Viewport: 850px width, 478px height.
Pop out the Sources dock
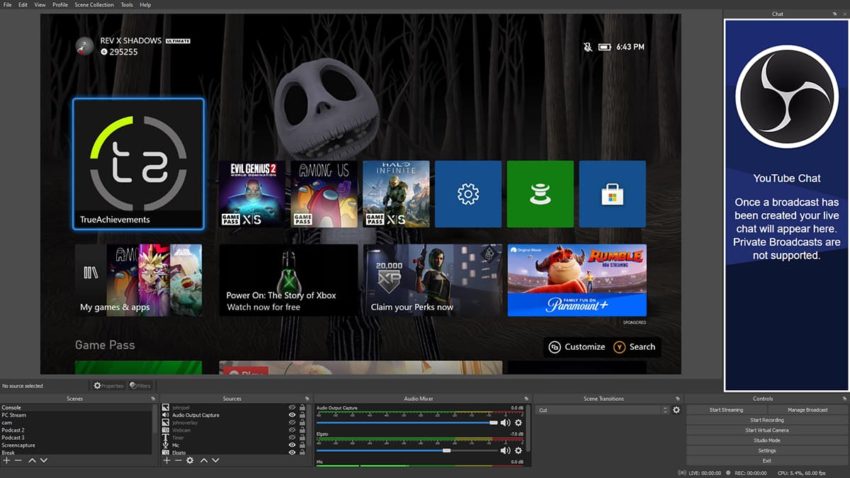pyautogui.click(x=307, y=399)
